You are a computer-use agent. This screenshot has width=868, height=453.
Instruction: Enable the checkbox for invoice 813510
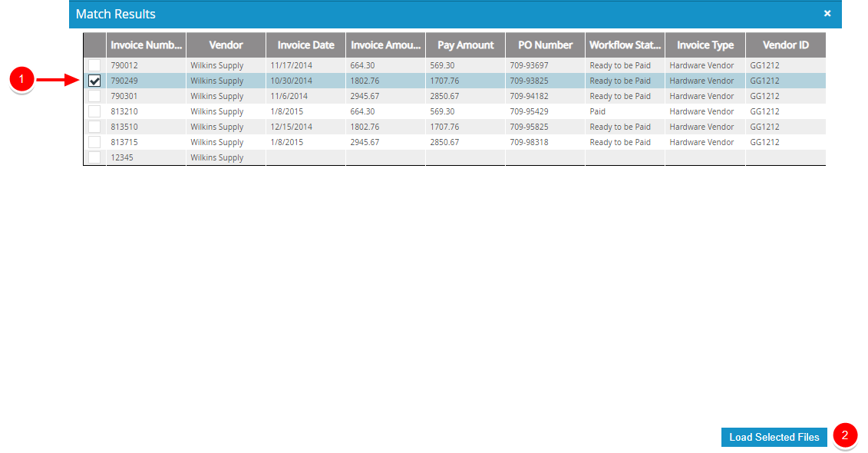pos(94,127)
